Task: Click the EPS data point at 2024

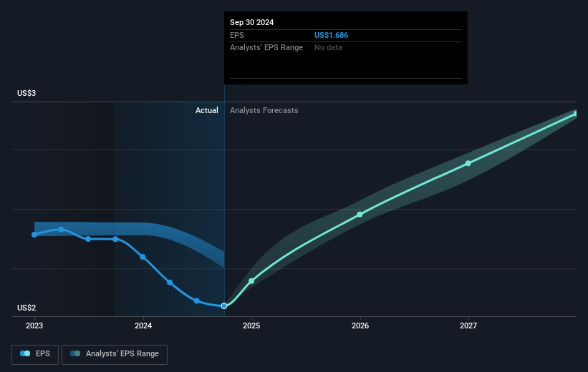Action: 143,257
